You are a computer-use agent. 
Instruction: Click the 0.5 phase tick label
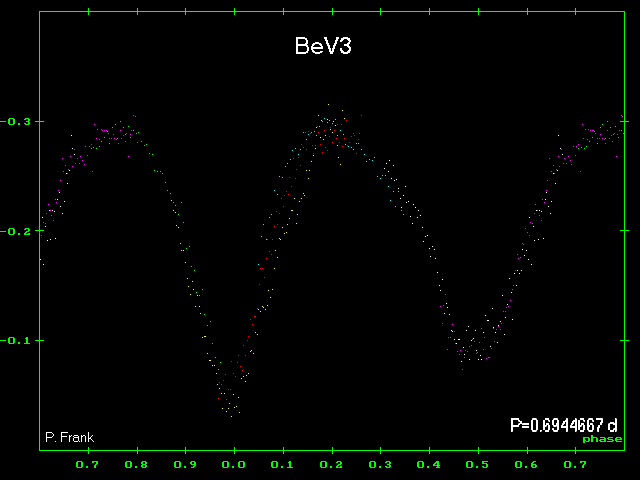pos(478,465)
